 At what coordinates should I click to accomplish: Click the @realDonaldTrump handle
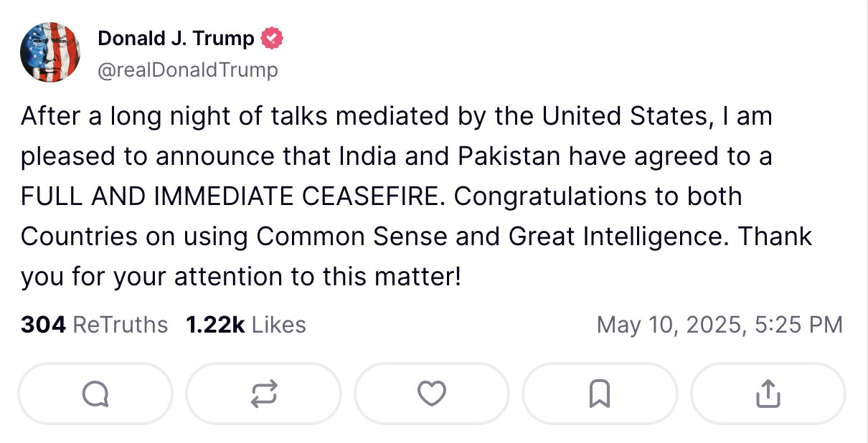tap(187, 70)
